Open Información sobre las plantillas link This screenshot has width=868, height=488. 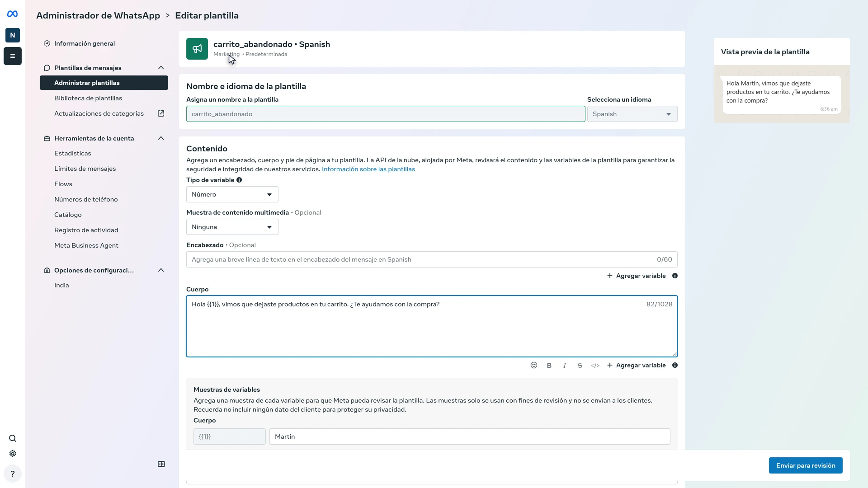(368, 169)
